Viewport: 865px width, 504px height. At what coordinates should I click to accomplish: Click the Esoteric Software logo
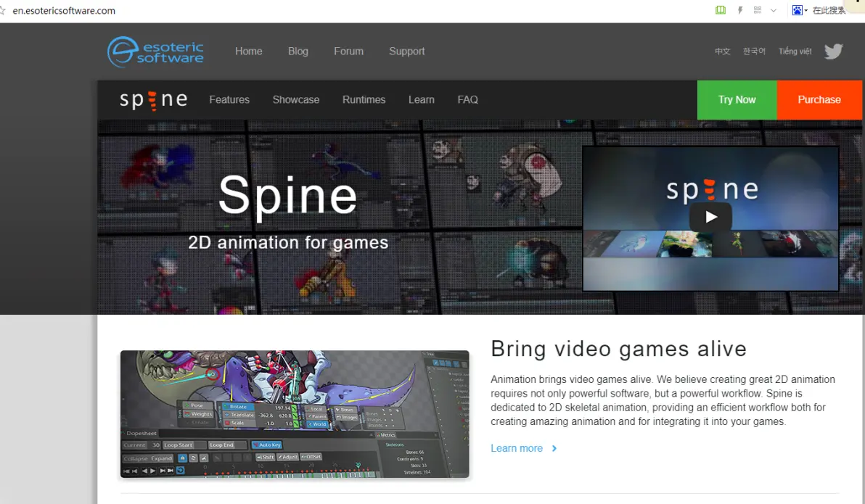click(x=155, y=51)
